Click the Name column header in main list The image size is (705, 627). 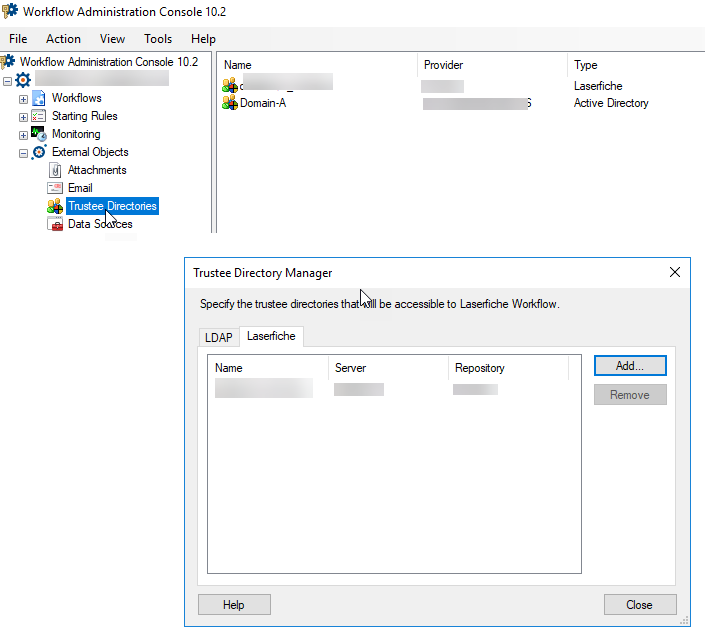[x=318, y=65]
